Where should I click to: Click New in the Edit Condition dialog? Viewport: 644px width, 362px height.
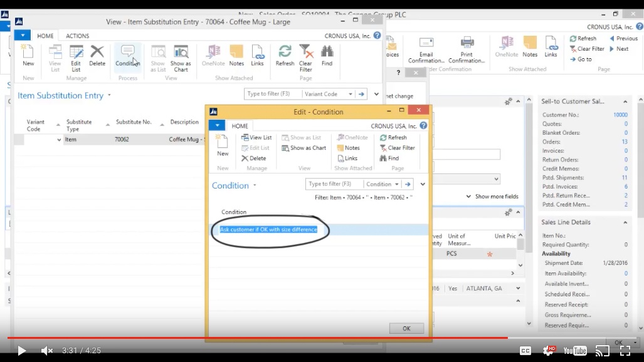point(223,146)
